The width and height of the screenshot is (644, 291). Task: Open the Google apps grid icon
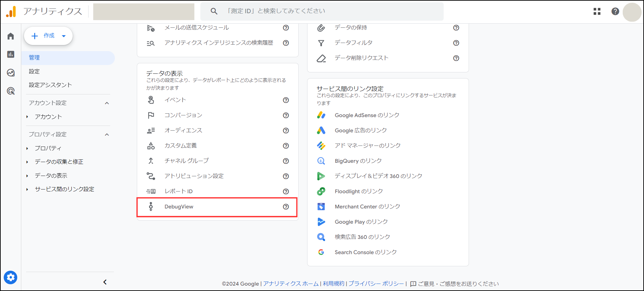pyautogui.click(x=597, y=12)
